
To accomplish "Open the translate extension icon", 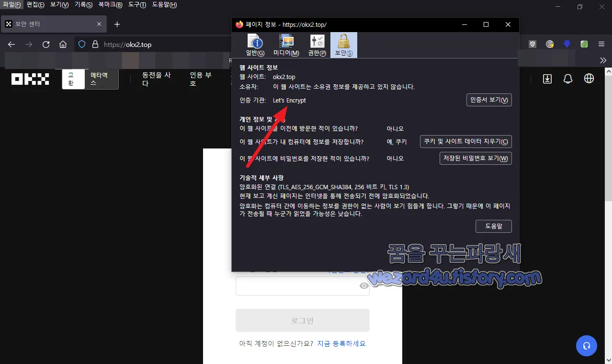I will click(550, 44).
